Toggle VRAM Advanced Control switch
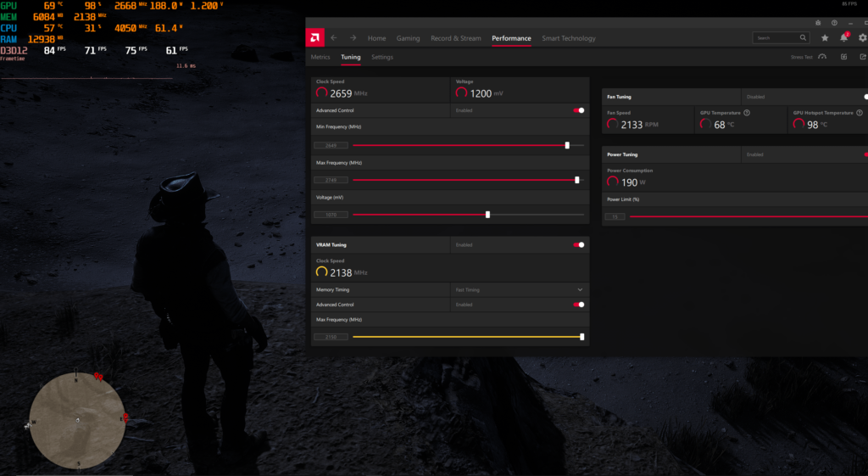 pyautogui.click(x=579, y=305)
